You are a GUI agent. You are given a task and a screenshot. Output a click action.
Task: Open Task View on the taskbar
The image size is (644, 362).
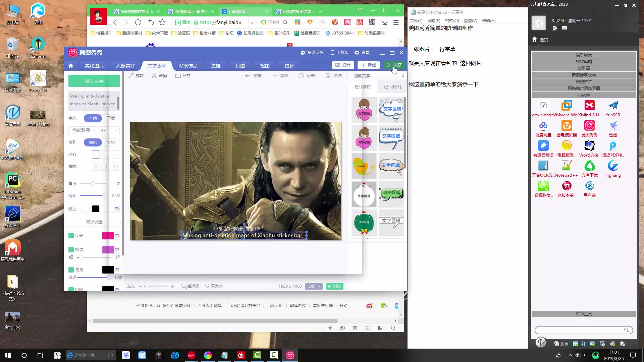[x=40, y=355]
